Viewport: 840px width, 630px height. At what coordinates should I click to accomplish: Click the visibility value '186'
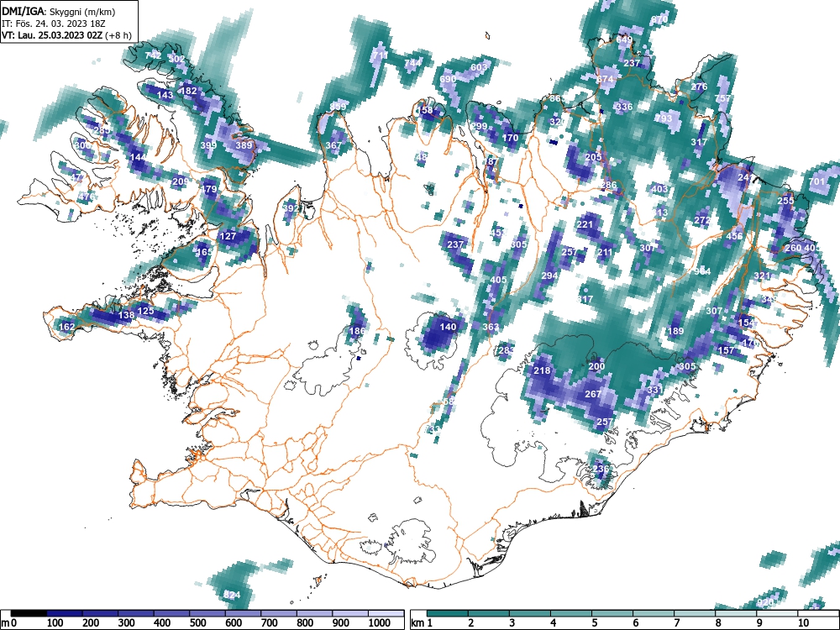[x=357, y=330]
